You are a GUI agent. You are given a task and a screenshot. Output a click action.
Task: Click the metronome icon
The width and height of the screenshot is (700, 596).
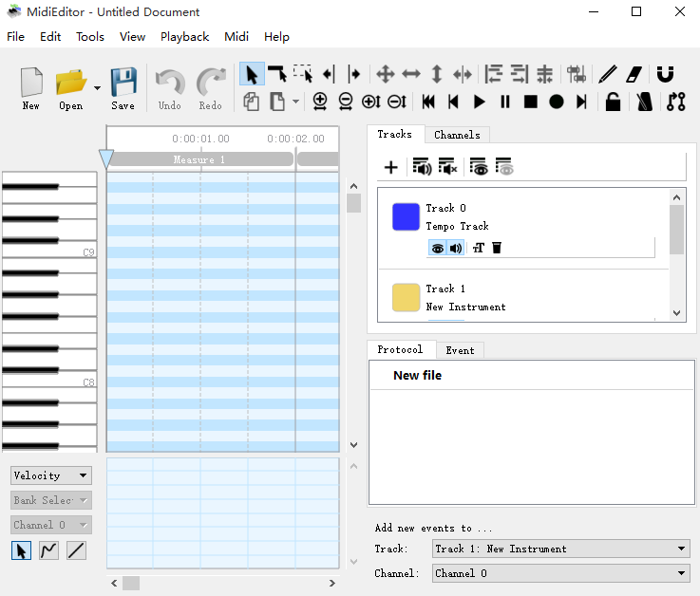click(x=645, y=102)
